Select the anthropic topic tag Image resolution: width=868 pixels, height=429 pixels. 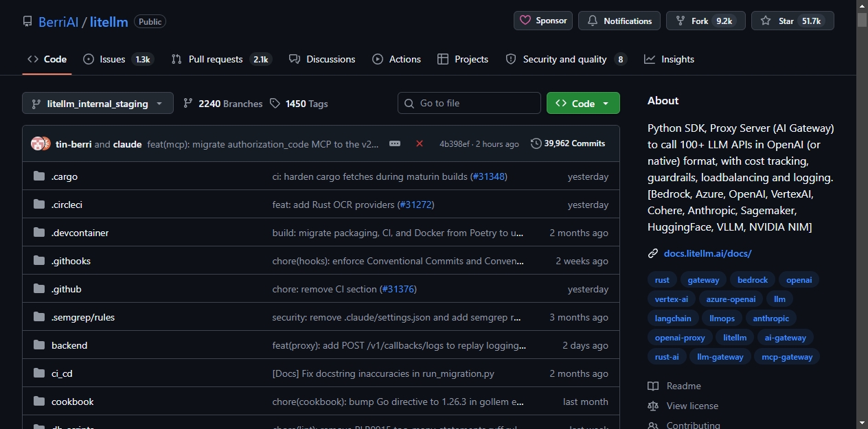click(771, 318)
